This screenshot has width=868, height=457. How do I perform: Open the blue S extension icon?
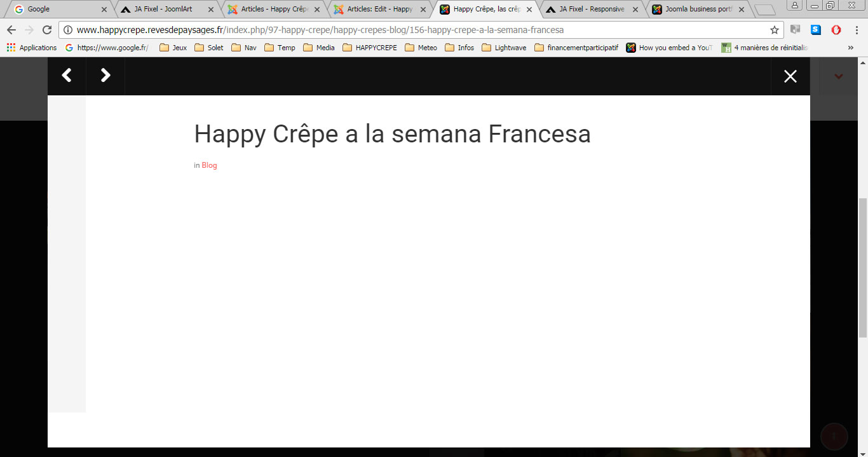tap(816, 29)
